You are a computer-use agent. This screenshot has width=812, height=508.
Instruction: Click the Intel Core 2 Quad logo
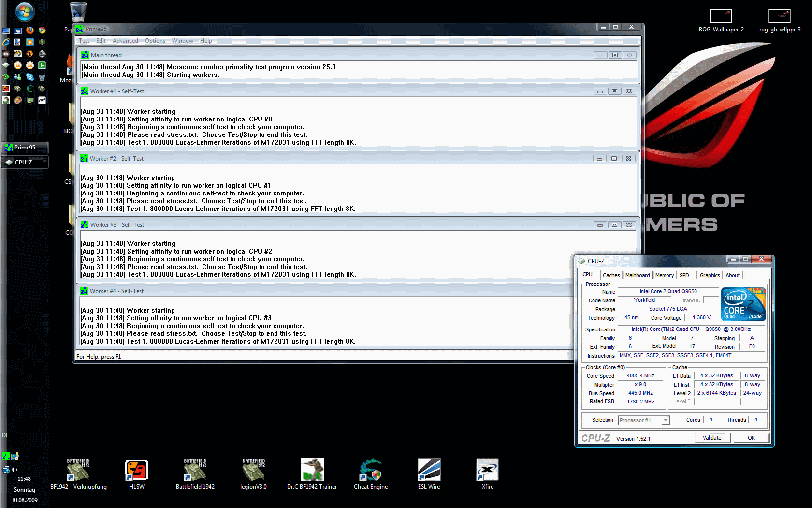[x=744, y=304]
